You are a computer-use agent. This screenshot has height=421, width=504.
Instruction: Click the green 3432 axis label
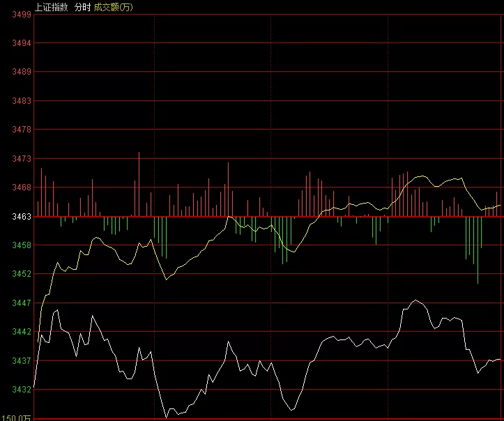[22, 390]
